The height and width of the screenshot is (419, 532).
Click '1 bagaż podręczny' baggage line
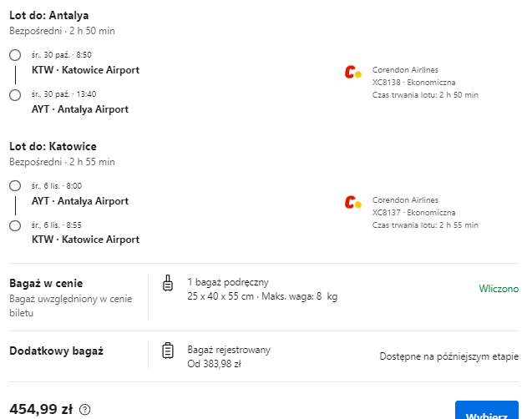228,282
